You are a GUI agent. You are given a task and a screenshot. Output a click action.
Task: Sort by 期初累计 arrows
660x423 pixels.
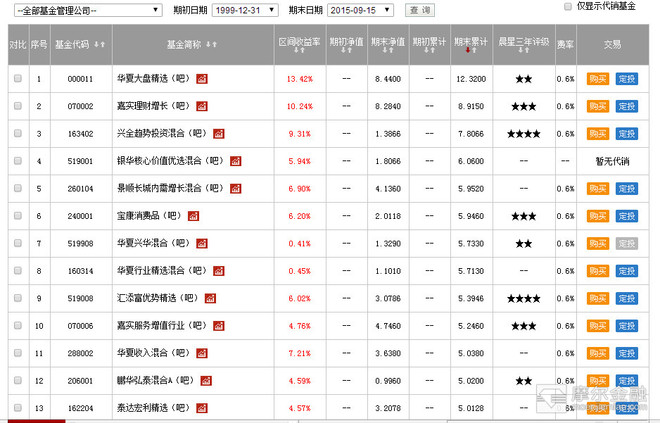(429, 50)
